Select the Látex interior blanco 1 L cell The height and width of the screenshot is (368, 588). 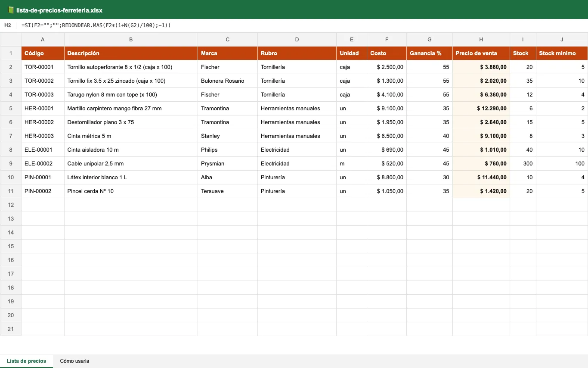[131, 178]
